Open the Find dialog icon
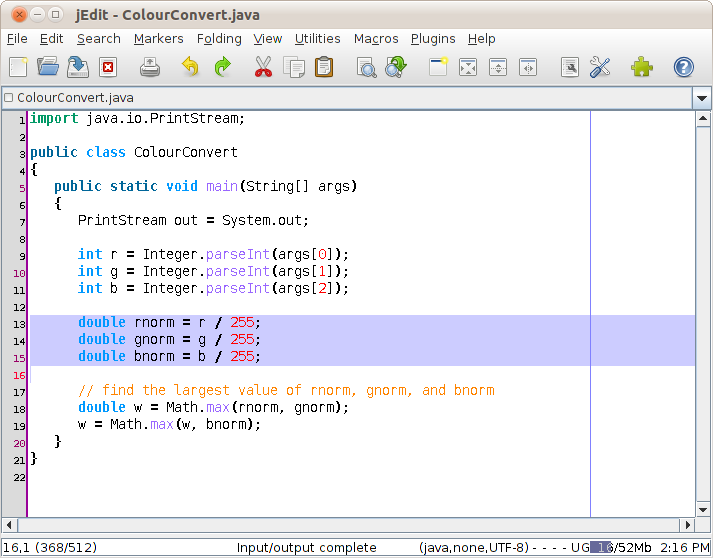The width and height of the screenshot is (713, 558). pos(367,67)
